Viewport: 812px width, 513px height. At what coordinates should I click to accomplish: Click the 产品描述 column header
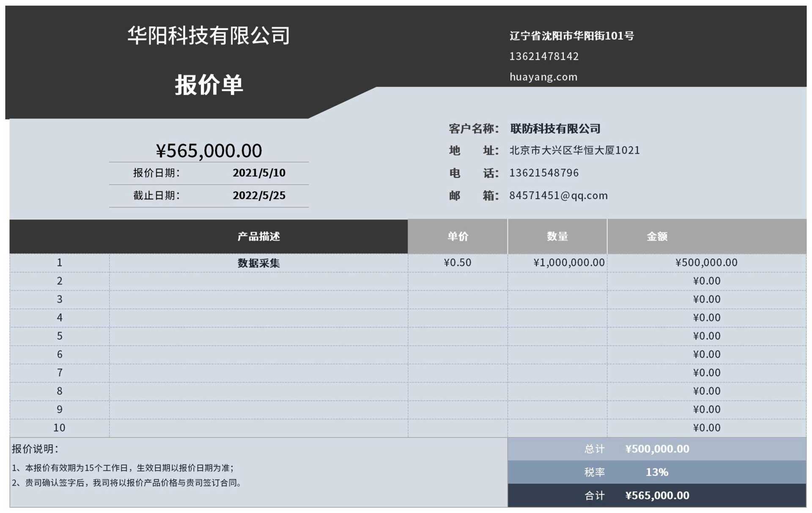[259, 236]
